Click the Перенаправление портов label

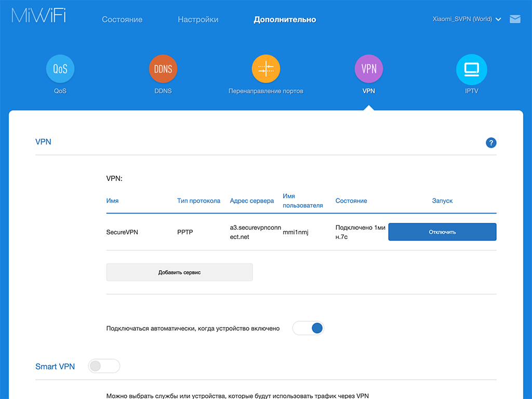[x=266, y=91]
